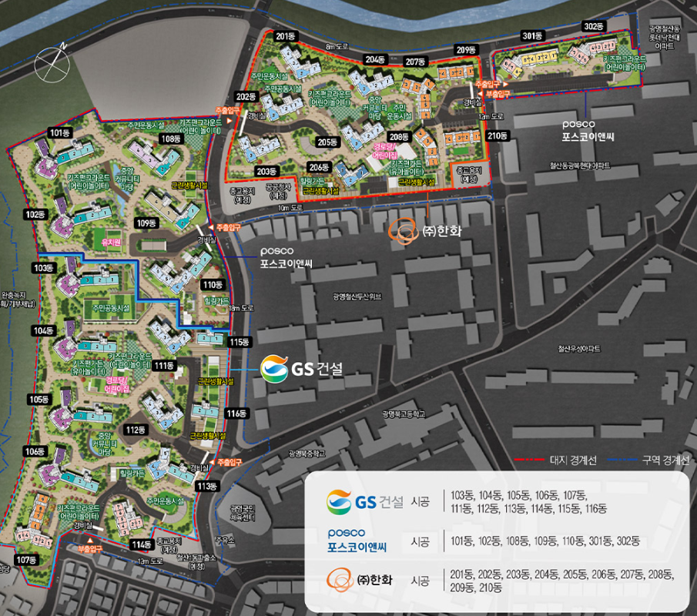
Task: Click the 구역 경계선 legend entry
Action: point(648,460)
